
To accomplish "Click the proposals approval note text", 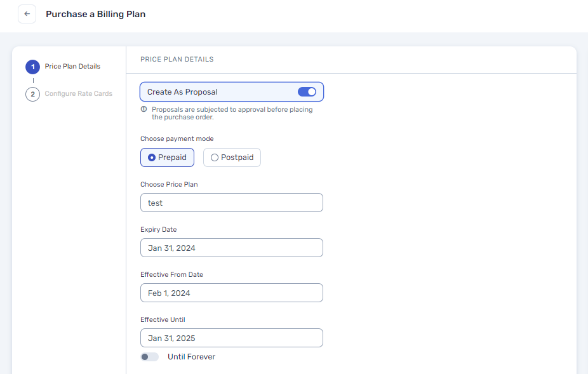I will pos(232,113).
